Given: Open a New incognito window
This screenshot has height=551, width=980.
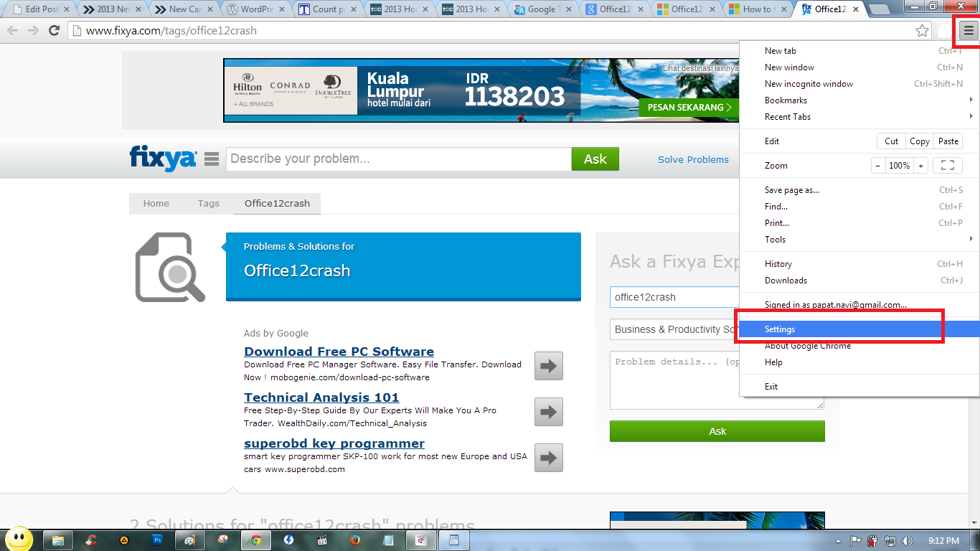Looking at the screenshot, I should click(x=859, y=84).
